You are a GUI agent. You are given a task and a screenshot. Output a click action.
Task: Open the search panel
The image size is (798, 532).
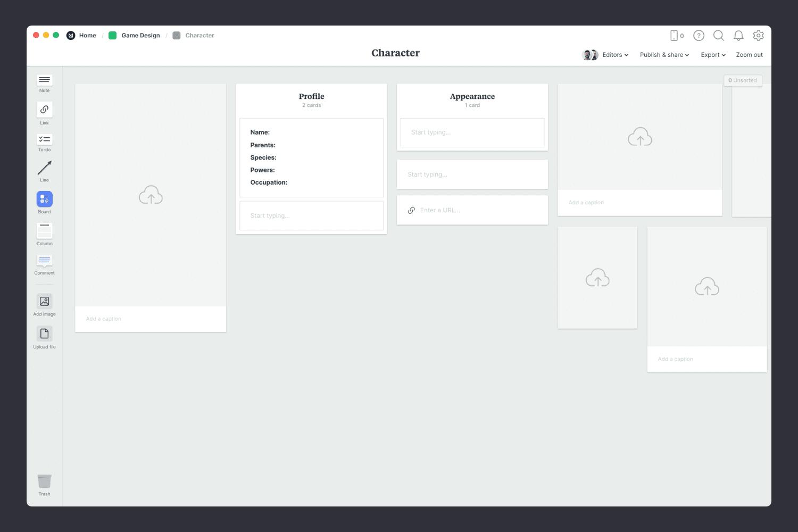tap(719, 36)
